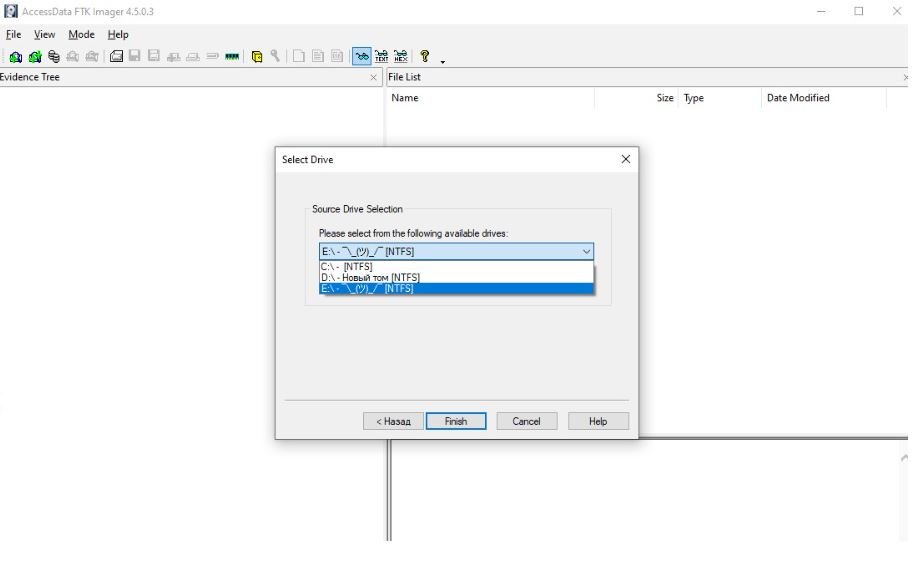The height and width of the screenshot is (572, 912).
Task: Open the Image Mounting tool icon
Action: (54, 56)
